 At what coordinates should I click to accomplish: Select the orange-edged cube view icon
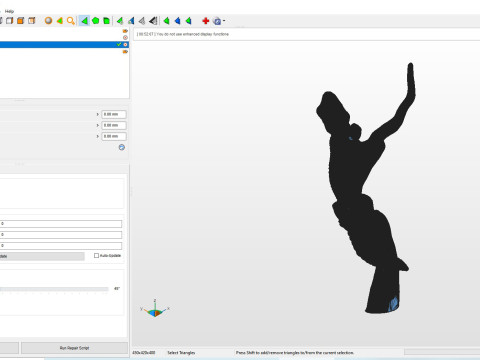click(32, 21)
